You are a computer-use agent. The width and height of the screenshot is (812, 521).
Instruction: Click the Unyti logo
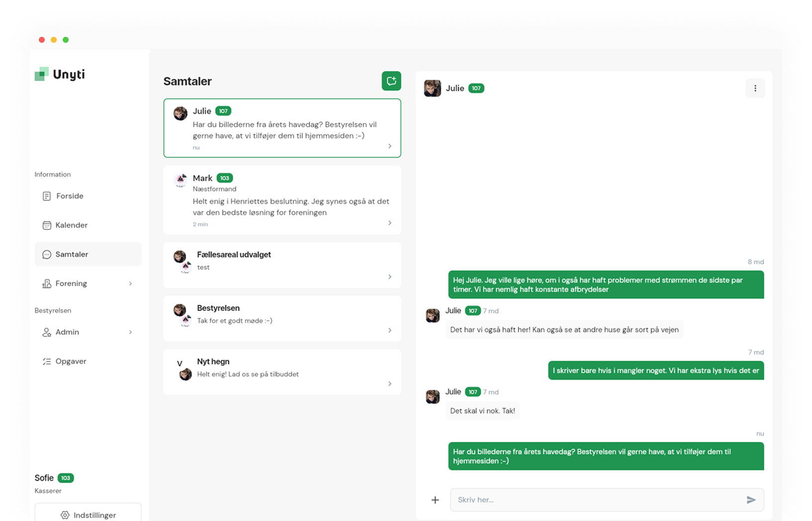[60, 74]
